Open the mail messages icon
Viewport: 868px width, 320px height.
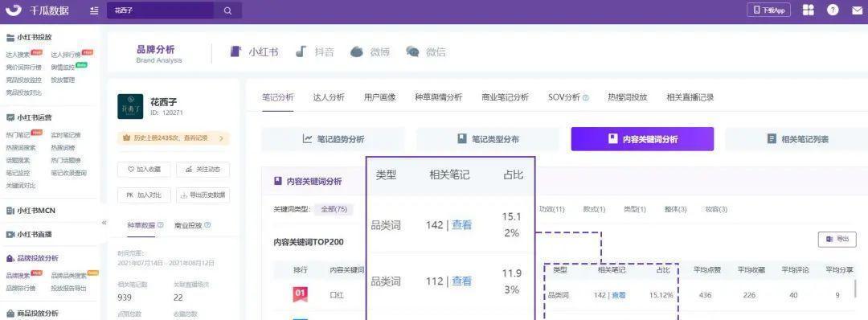click(x=857, y=10)
